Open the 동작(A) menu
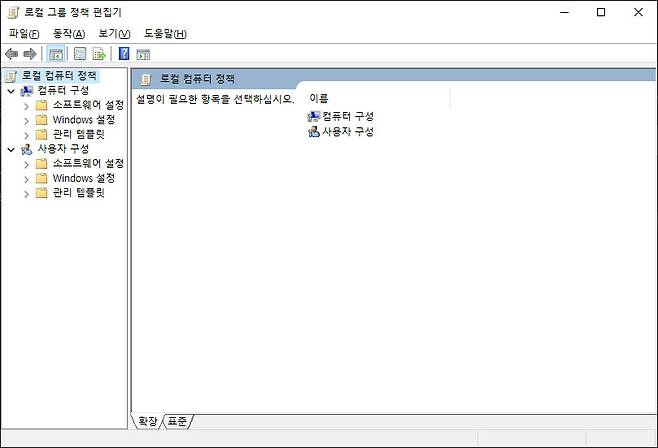 coord(69,33)
